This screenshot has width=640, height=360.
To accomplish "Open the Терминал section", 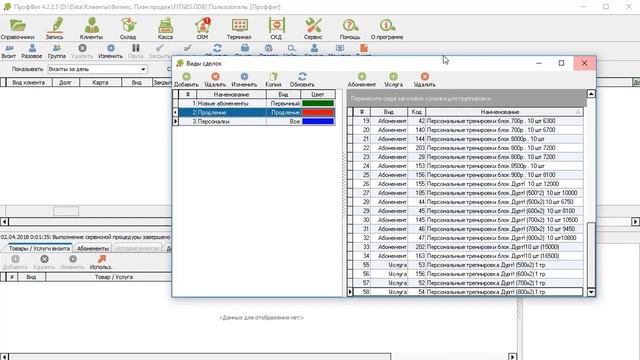I will [239, 29].
